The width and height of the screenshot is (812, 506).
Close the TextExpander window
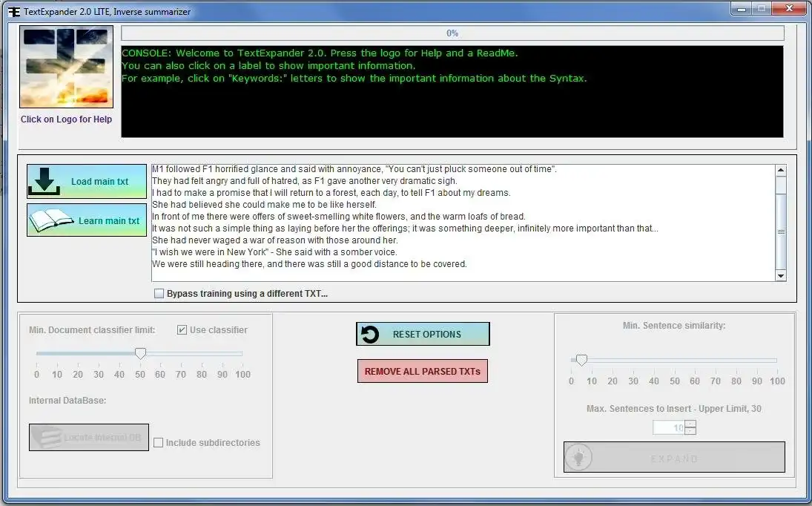pyautogui.click(x=789, y=8)
